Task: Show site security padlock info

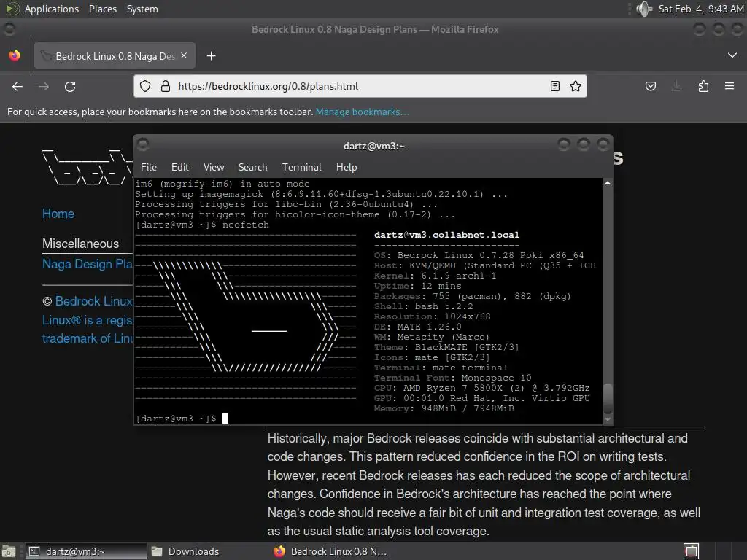Action: pyautogui.click(x=166, y=86)
